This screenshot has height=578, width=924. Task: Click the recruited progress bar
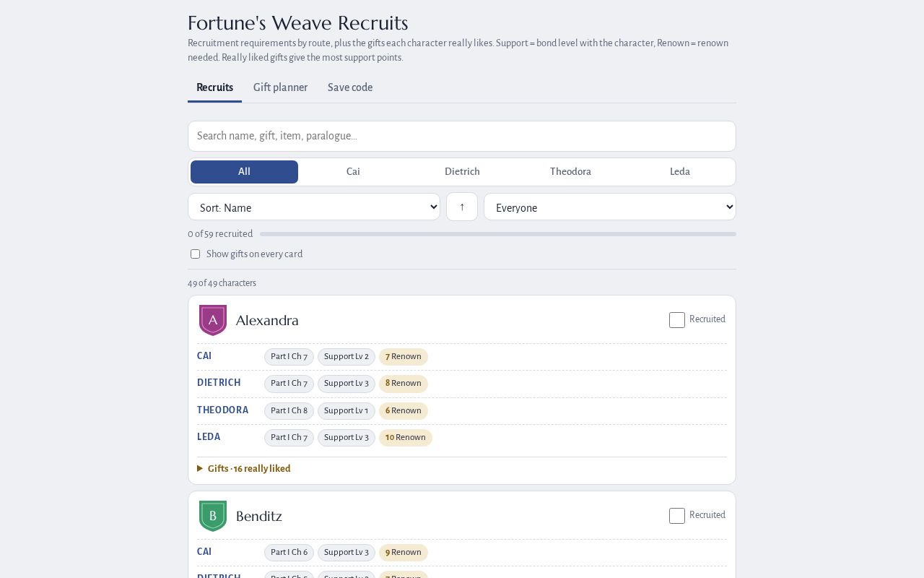click(498, 234)
